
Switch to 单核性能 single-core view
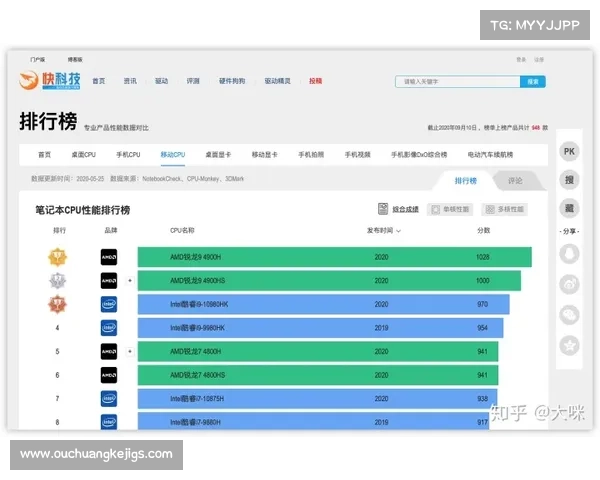coord(450,209)
